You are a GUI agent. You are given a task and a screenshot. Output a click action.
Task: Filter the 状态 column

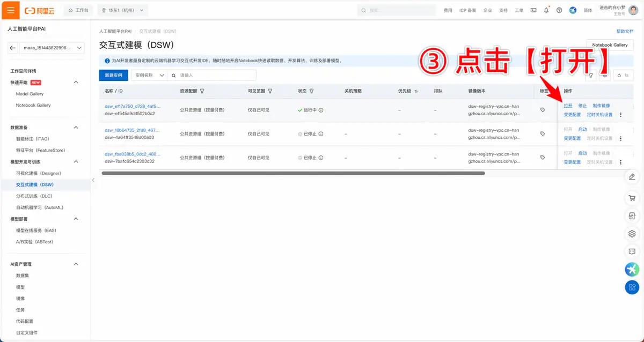tap(311, 91)
